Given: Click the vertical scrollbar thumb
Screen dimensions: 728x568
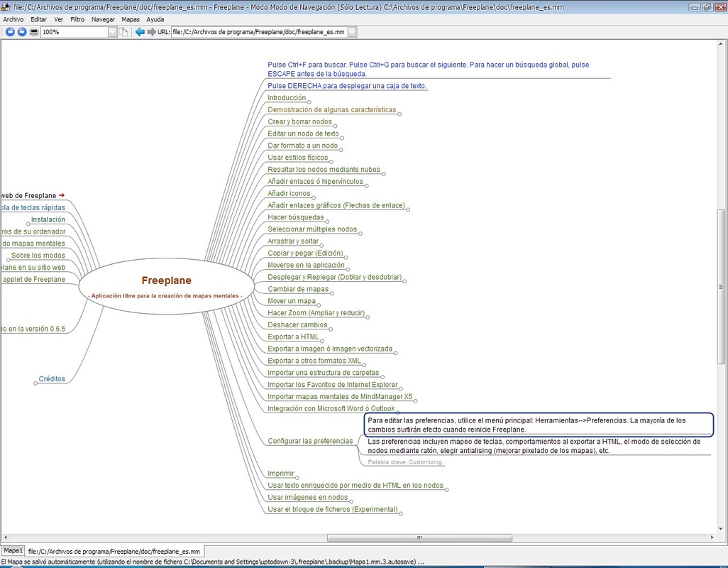Looking at the screenshot, I should (x=721, y=287).
